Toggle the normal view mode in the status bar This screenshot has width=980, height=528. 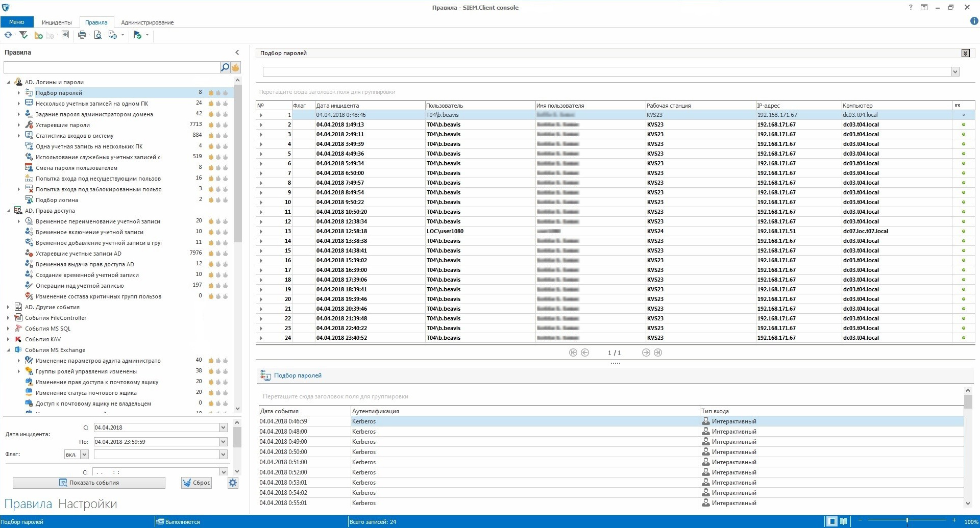point(832,521)
